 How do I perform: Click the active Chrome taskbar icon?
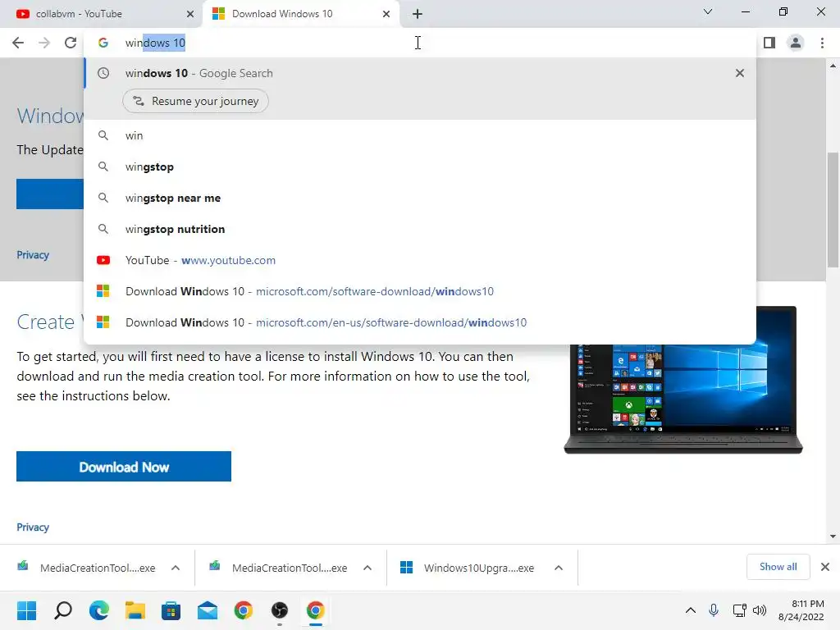[316, 610]
